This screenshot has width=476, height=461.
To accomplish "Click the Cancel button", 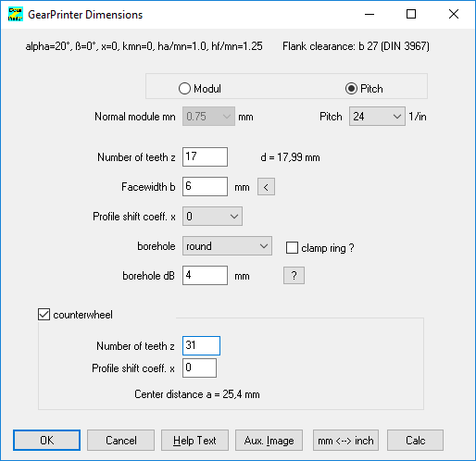I will (120, 440).
